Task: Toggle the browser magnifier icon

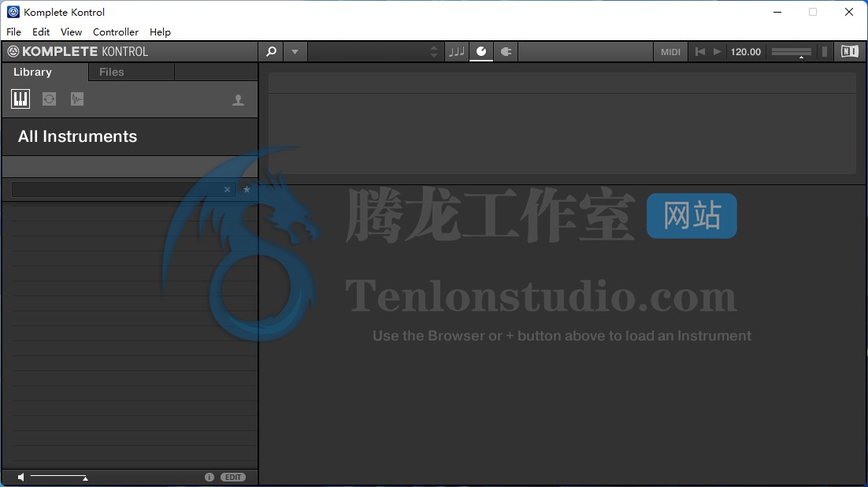Action: (x=271, y=51)
